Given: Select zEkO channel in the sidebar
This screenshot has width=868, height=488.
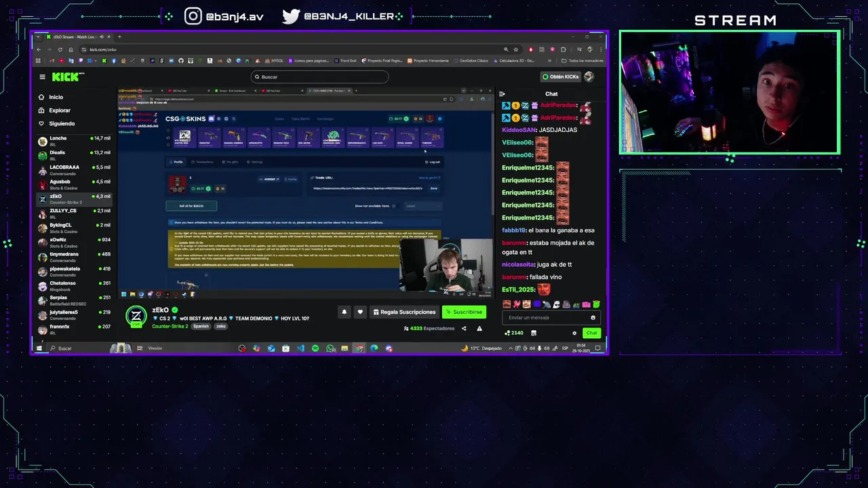Looking at the screenshot, I should [x=74, y=199].
